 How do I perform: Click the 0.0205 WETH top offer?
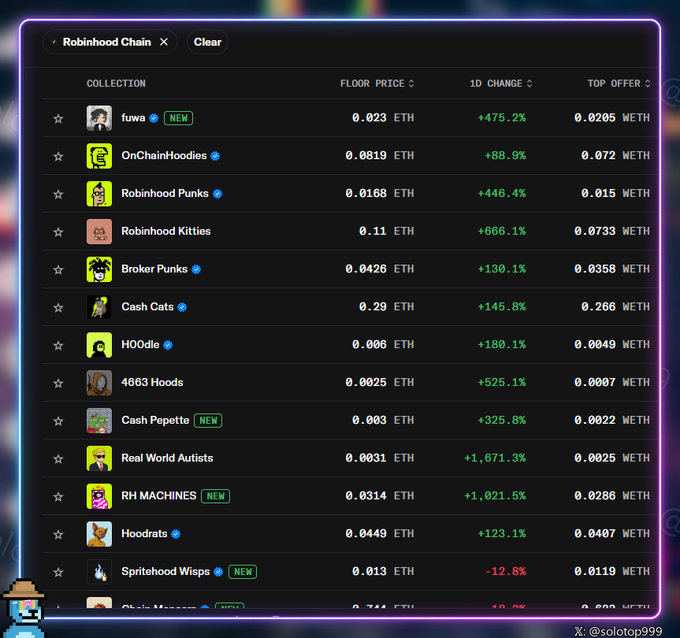pos(612,118)
